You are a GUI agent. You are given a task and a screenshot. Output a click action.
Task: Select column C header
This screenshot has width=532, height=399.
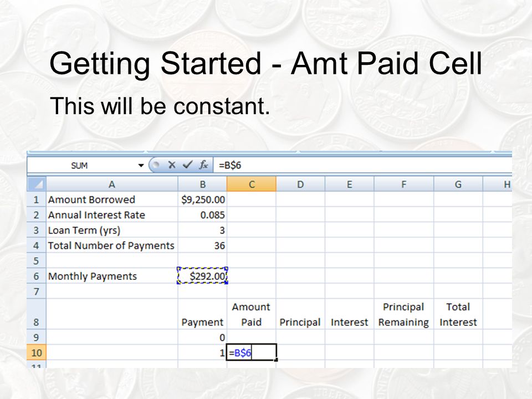pyautogui.click(x=252, y=184)
